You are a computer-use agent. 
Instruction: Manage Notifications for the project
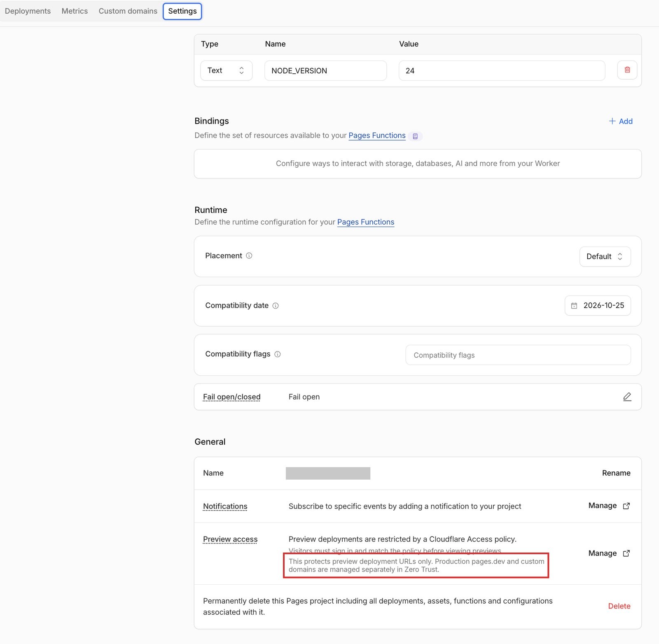pos(609,506)
